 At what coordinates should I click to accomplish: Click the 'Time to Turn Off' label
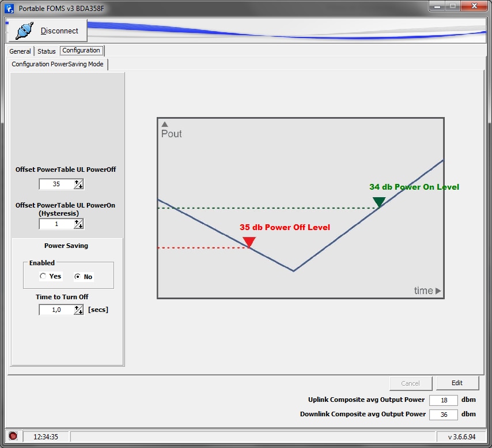62,297
